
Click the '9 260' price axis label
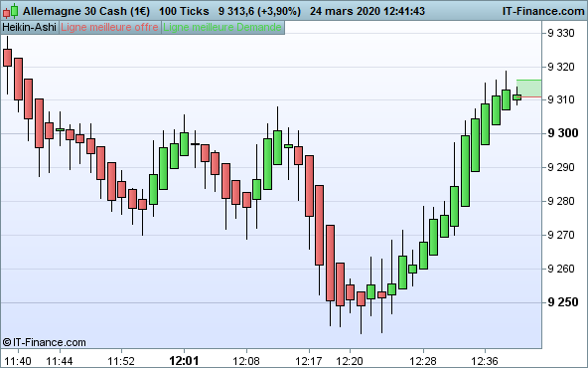point(561,269)
